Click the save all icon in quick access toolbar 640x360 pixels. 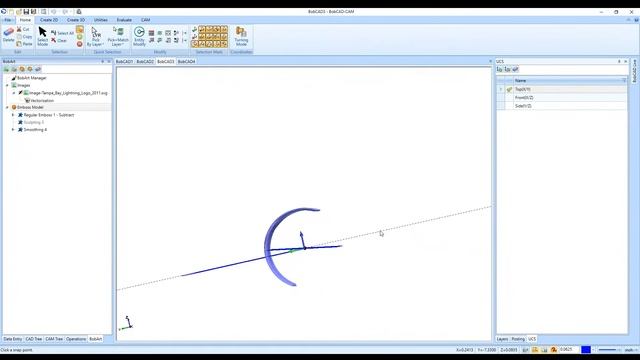pos(33,12)
